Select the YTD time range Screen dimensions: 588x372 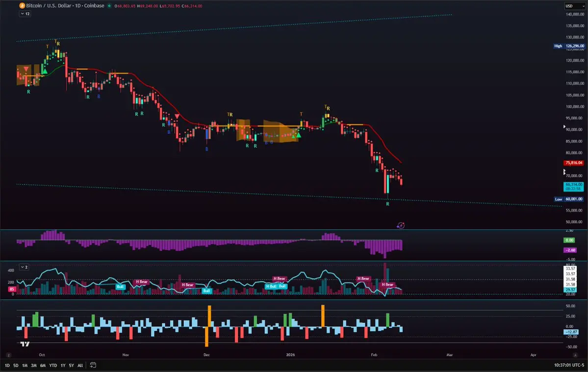pos(53,365)
